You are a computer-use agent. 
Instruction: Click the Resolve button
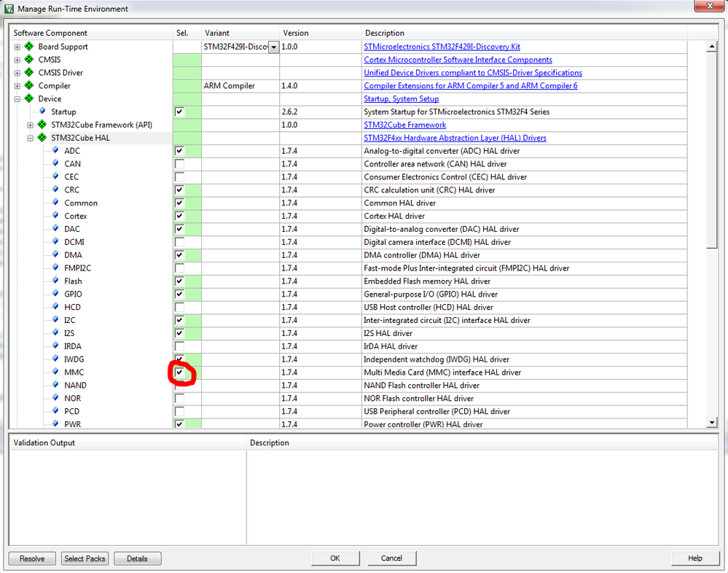point(32,558)
